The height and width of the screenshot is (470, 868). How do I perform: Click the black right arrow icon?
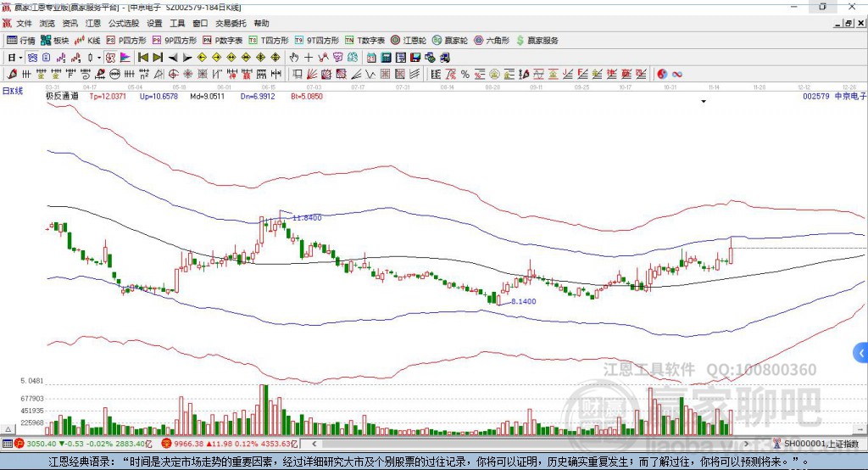(x=187, y=57)
